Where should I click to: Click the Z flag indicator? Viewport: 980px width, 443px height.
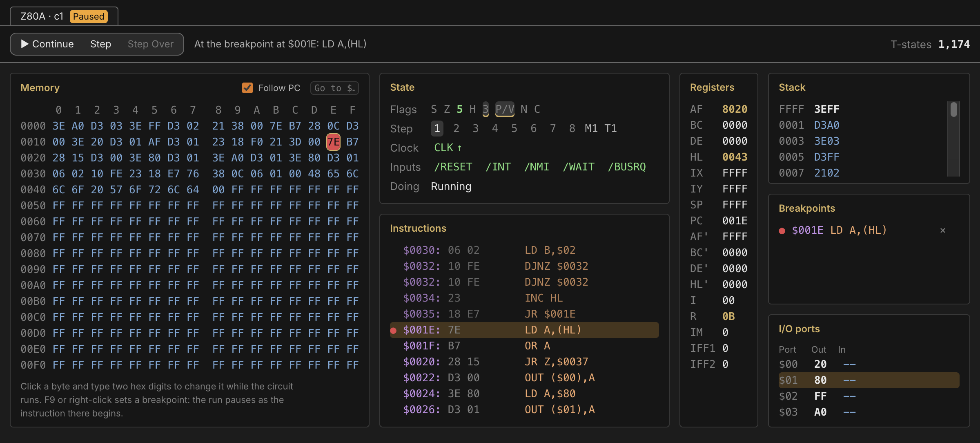[447, 109]
